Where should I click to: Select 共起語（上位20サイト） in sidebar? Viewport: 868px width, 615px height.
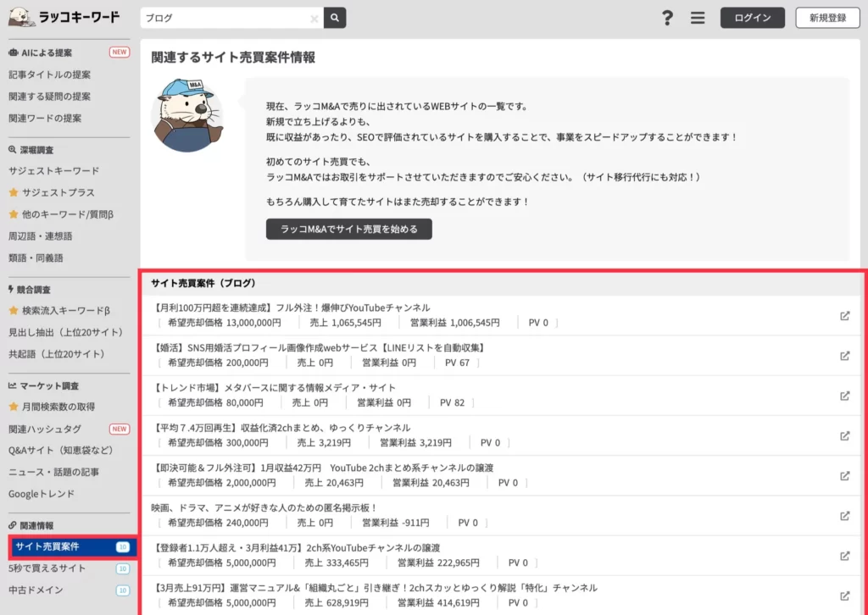click(x=57, y=354)
